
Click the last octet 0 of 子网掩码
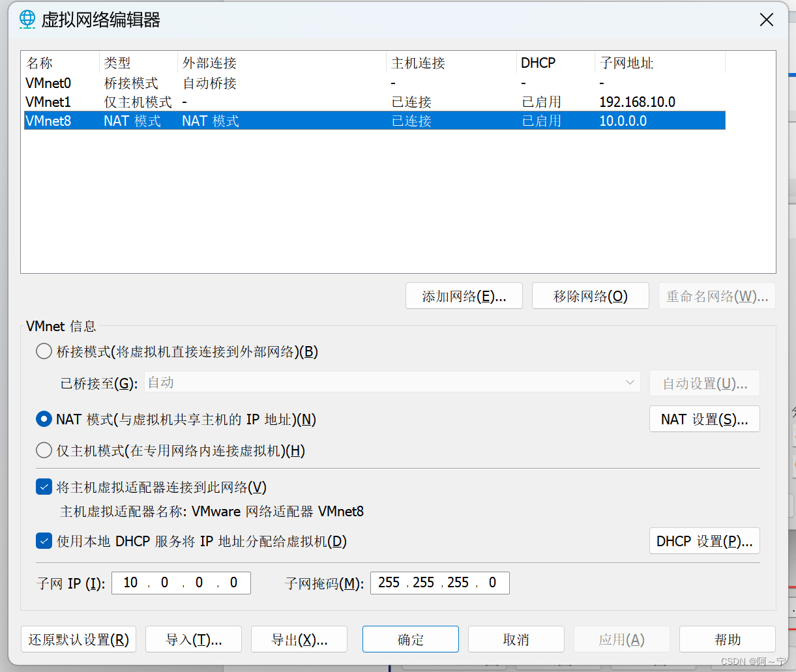click(x=492, y=583)
